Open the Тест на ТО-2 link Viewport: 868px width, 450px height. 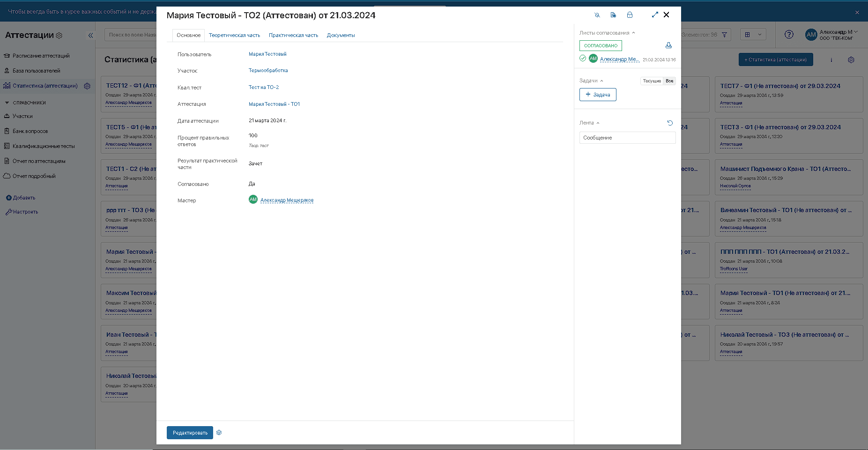pos(263,87)
